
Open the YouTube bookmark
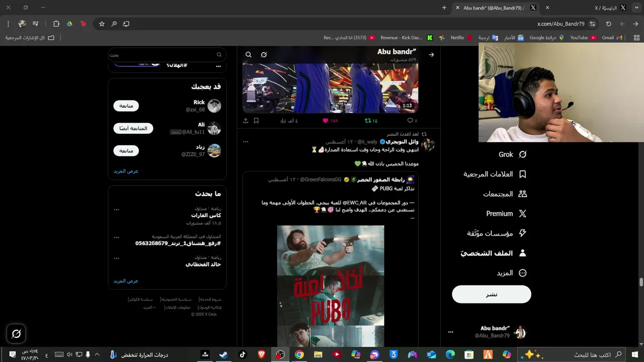(583, 38)
